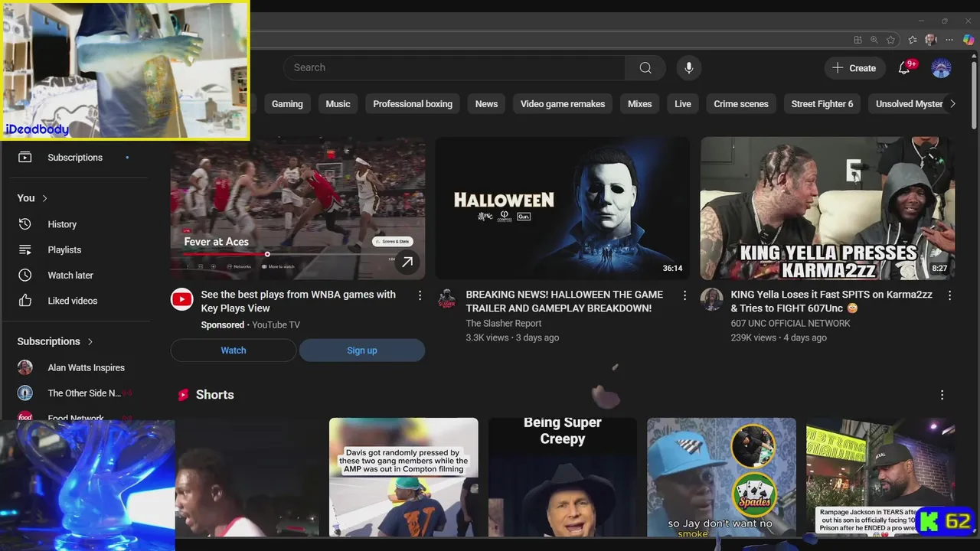The image size is (980, 551).
Task: Click the search magnifier button
Action: tap(645, 67)
